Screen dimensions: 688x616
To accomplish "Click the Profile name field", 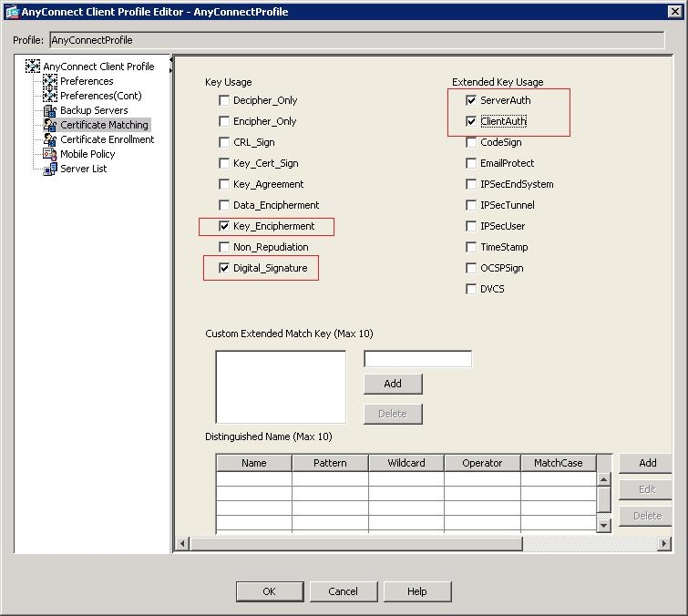I will click(356, 40).
